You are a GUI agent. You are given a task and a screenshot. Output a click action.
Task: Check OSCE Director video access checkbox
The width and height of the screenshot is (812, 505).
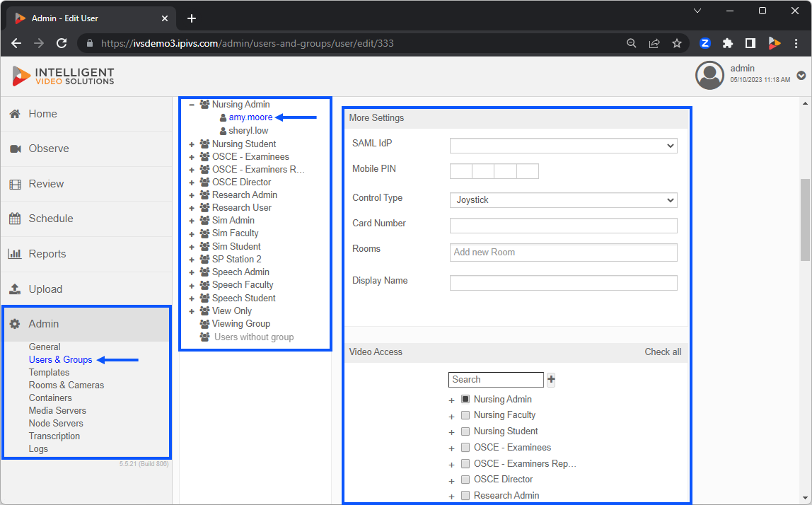(x=465, y=480)
